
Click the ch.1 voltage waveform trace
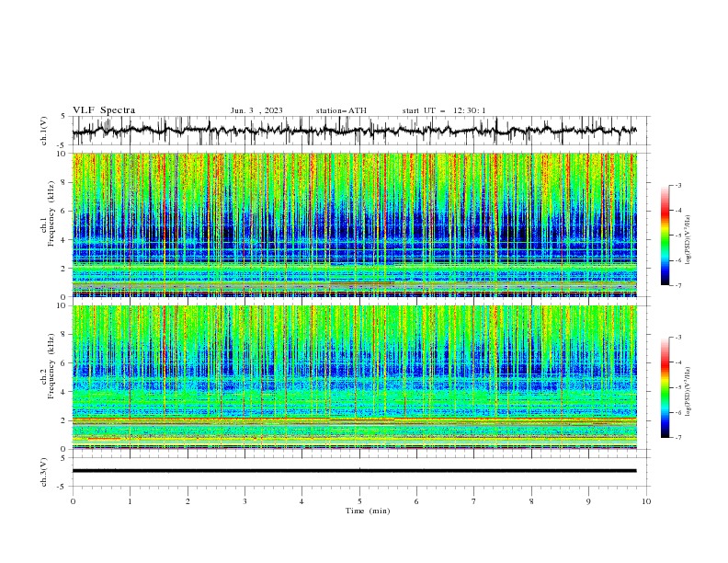click(354, 131)
